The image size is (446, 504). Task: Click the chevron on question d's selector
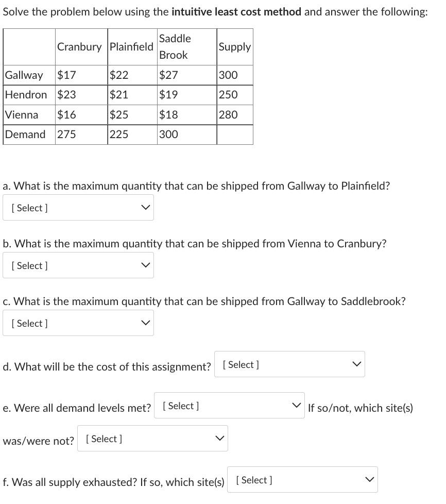[x=356, y=364]
